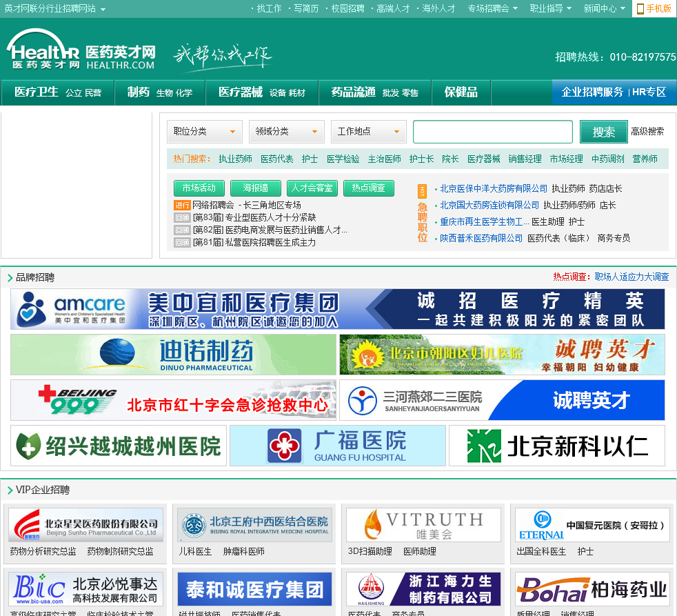
Task: Select the 制药 navigation tab
Action: 138,92
